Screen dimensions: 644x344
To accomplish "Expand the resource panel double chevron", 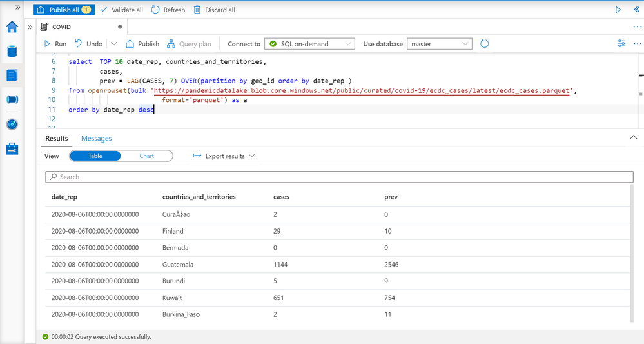I will [30, 27].
